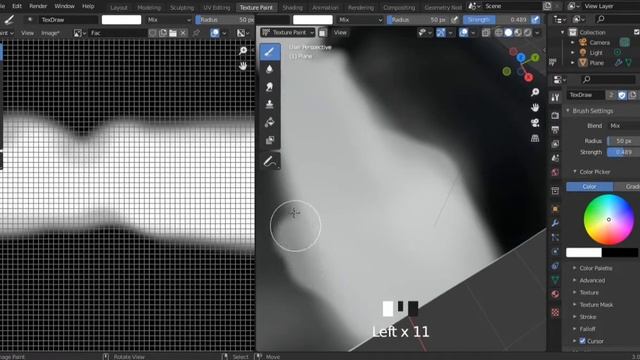The image size is (640, 360).
Task: Click the black secondary color swatch in properties
Action: click(620, 253)
